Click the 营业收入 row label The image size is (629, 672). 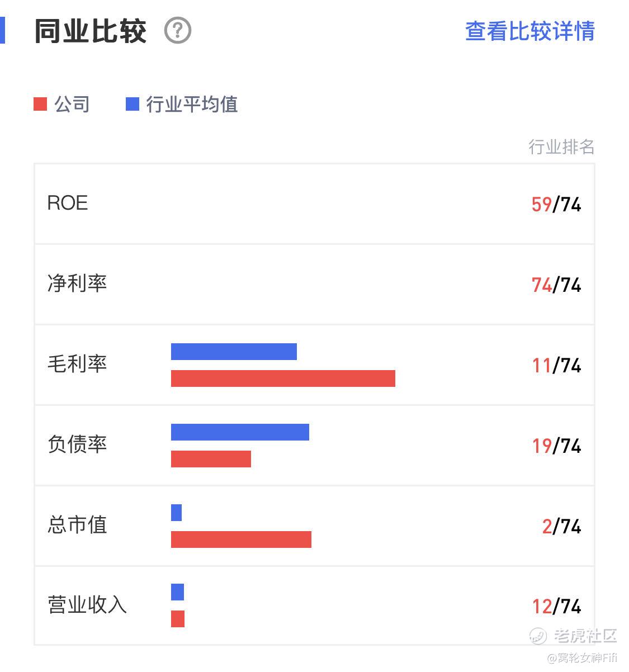click(x=87, y=605)
